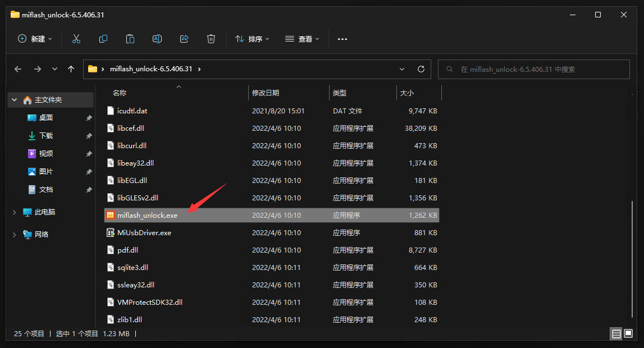The height and width of the screenshot is (348, 644).
Task: Switch to large thumbnails view toggle
Action: pos(629,334)
